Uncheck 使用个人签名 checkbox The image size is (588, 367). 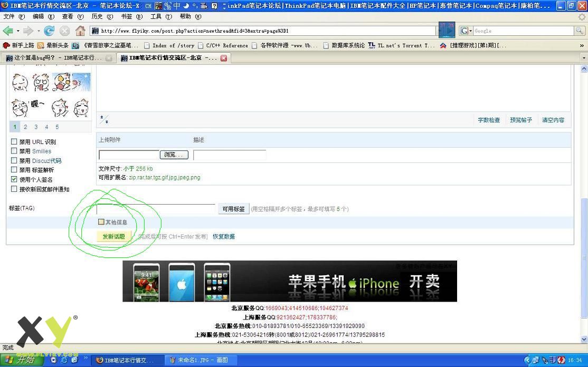(x=14, y=179)
